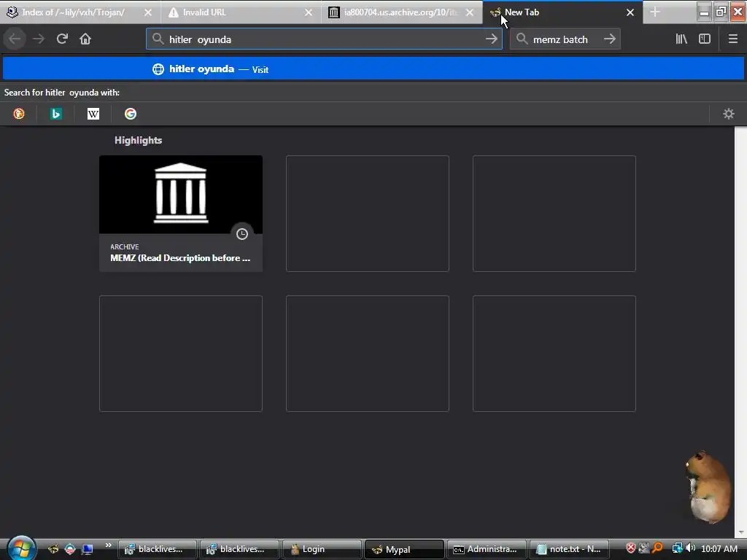Open the home page
Image resolution: width=747 pixels, height=560 pixels.
point(85,39)
